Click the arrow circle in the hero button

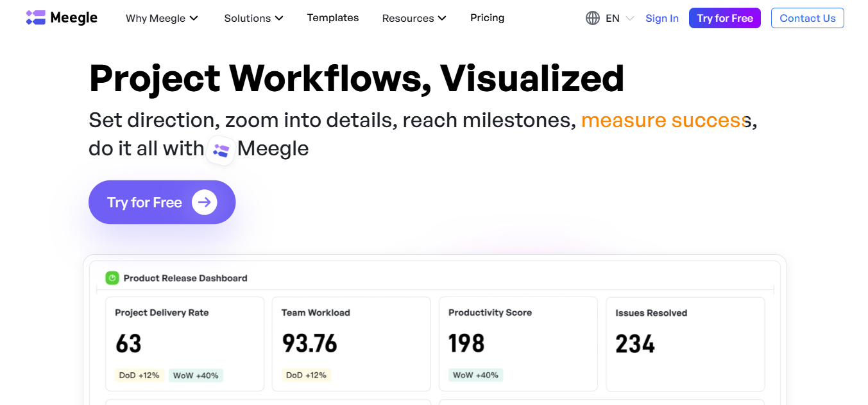204,203
